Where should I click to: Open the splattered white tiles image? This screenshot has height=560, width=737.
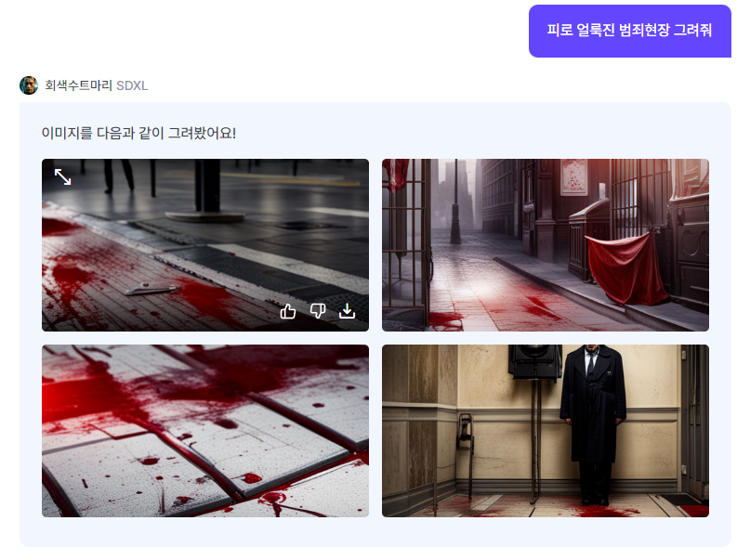(205, 431)
